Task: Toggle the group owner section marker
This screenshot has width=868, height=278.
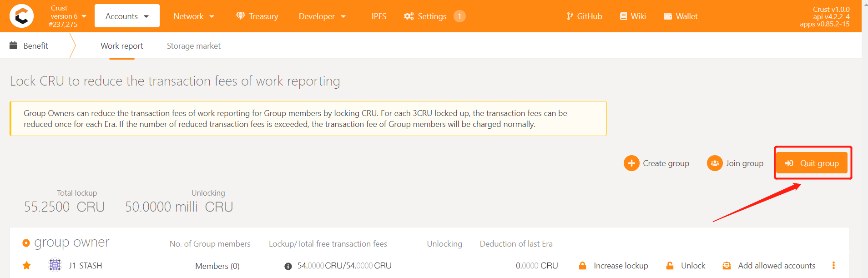Action: click(26, 243)
